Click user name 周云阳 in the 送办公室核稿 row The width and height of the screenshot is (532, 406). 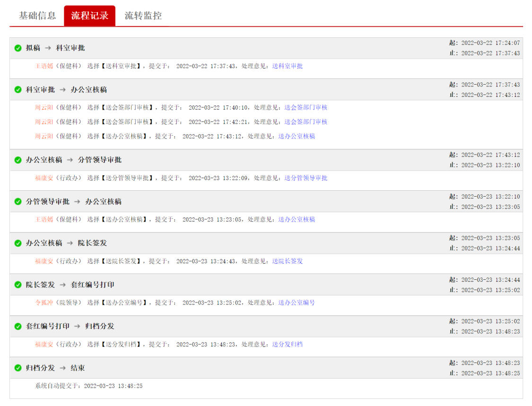44,136
